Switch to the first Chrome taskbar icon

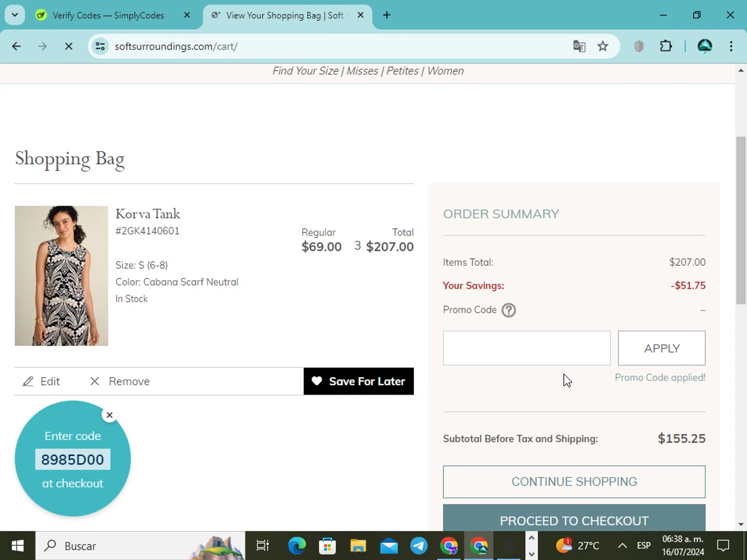click(449, 546)
